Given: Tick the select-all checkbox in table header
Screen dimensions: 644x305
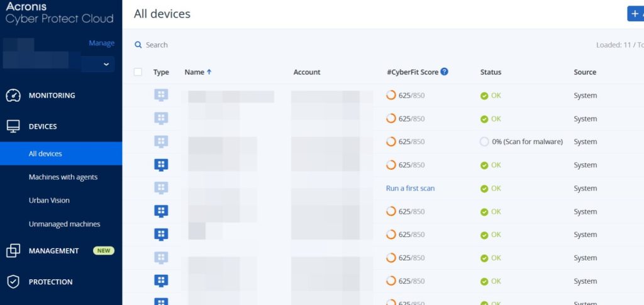Looking at the screenshot, I should 138,72.
